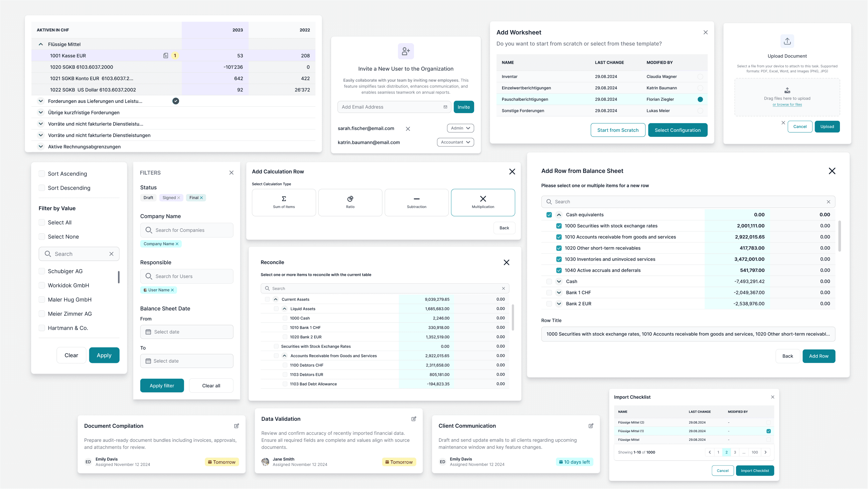Choose the Sum of Items calculation
This screenshot has height=489, width=868.
pyautogui.click(x=284, y=202)
